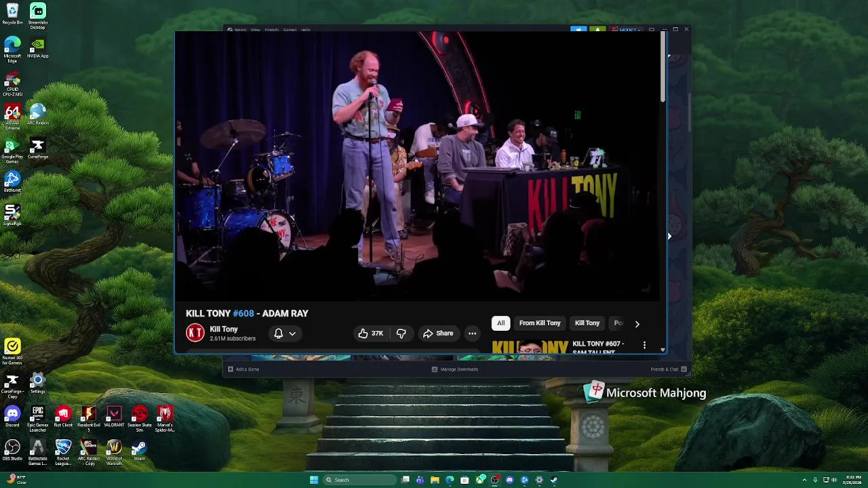Image resolution: width=868 pixels, height=488 pixels.
Task: Select the AIDA64 Extreme desktop icon
Action: point(12,117)
